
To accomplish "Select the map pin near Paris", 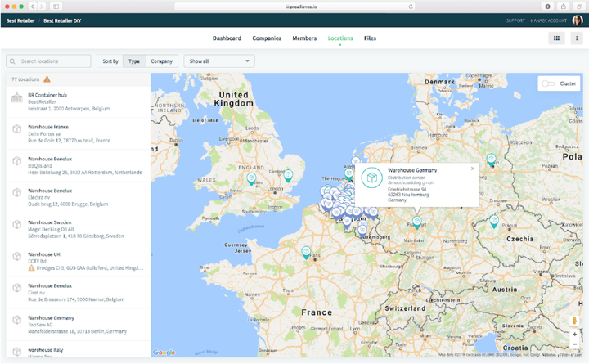I will coord(306,252).
